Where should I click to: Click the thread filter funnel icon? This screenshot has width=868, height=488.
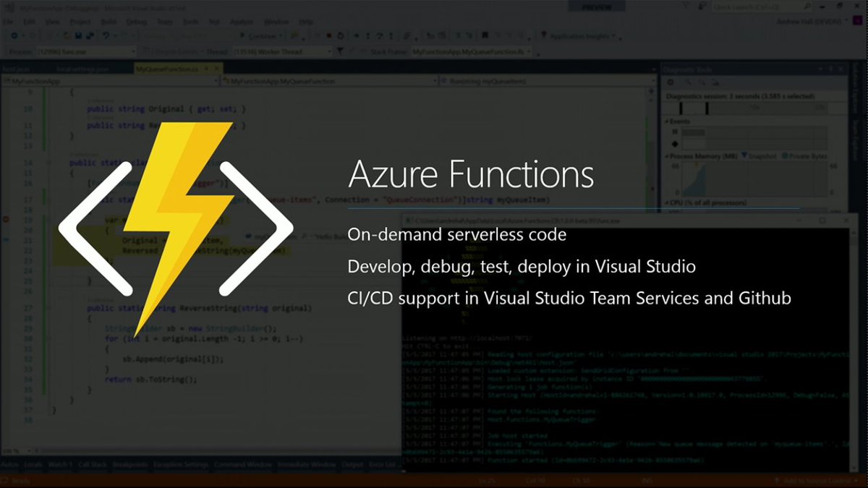pyautogui.click(x=341, y=52)
